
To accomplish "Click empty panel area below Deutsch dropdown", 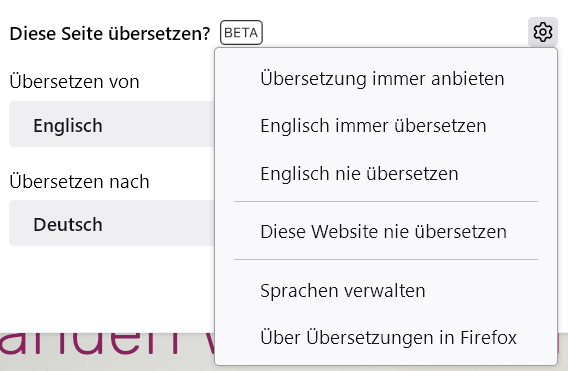I will [x=109, y=288].
